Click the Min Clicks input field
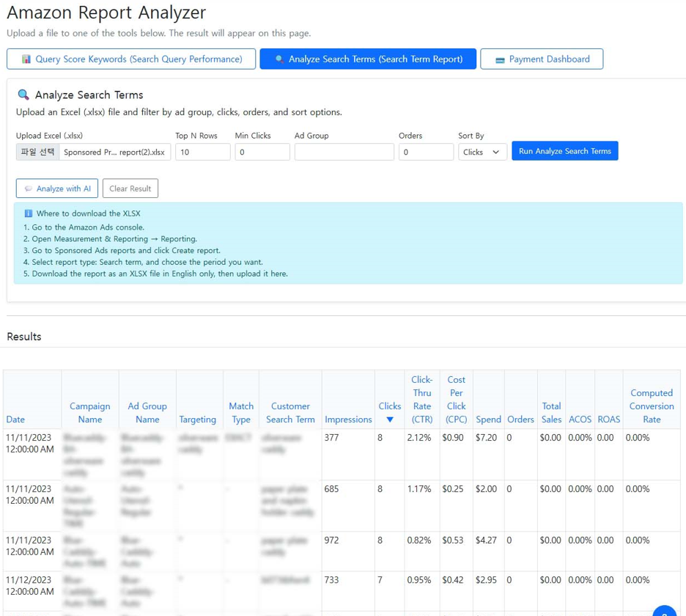Image resolution: width=686 pixels, height=616 pixels. [x=264, y=151]
